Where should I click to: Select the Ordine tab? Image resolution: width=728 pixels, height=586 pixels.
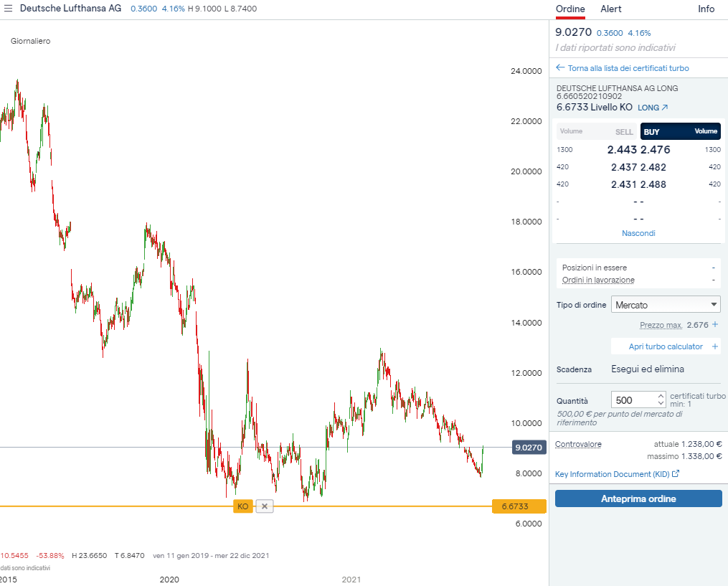pos(570,9)
